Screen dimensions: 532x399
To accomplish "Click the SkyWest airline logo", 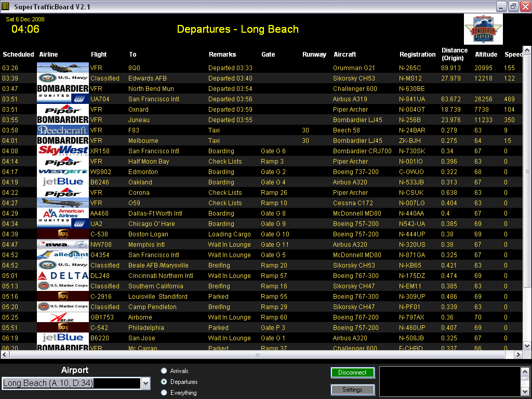I will (x=62, y=151).
